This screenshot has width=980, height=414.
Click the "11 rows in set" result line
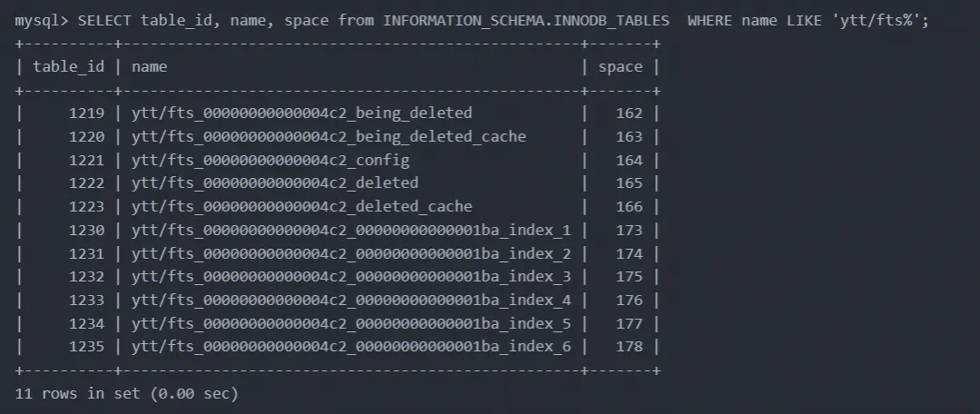[x=126, y=393]
